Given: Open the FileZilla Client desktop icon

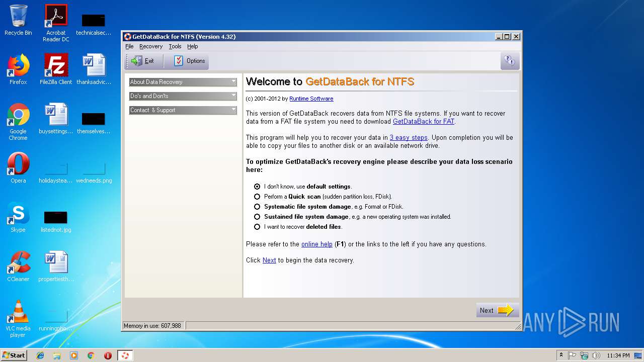Looking at the screenshot, I should pos(56,69).
